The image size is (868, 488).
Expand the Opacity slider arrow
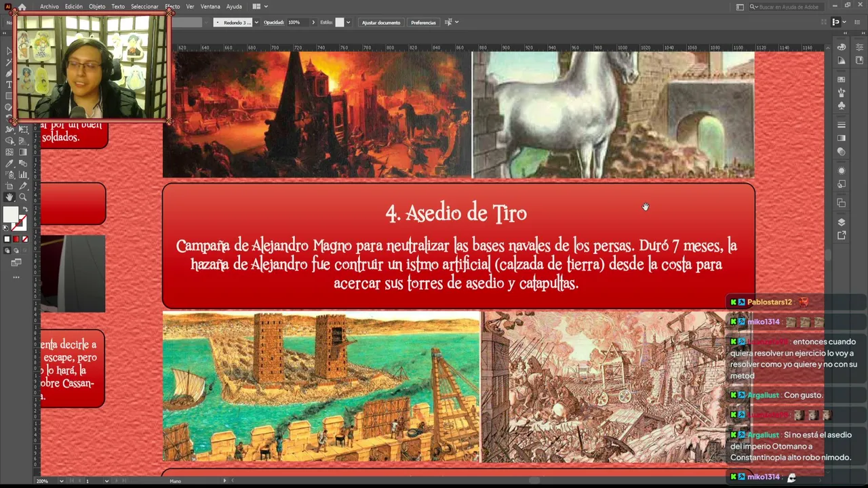click(313, 22)
